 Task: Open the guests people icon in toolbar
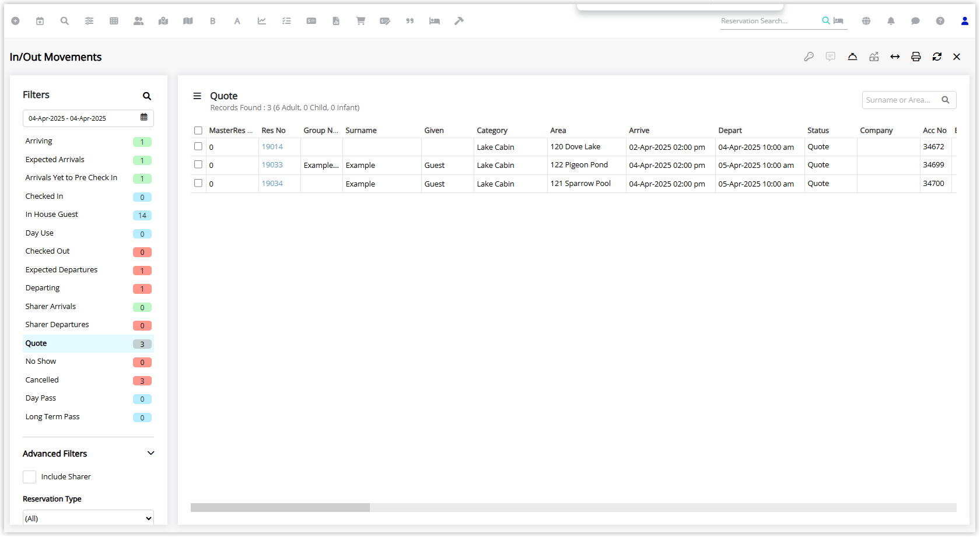(x=138, y=21)
